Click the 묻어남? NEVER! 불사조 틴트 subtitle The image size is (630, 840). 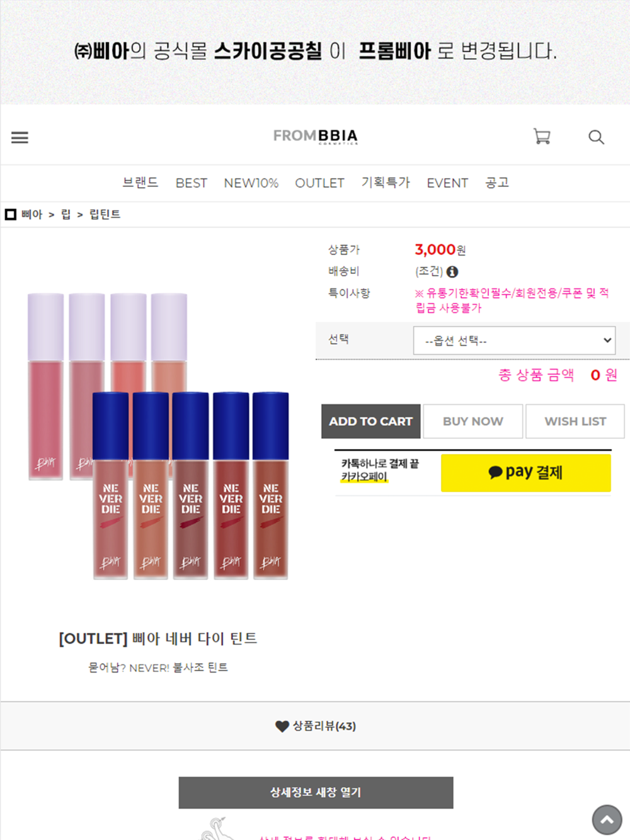(158, 667)
